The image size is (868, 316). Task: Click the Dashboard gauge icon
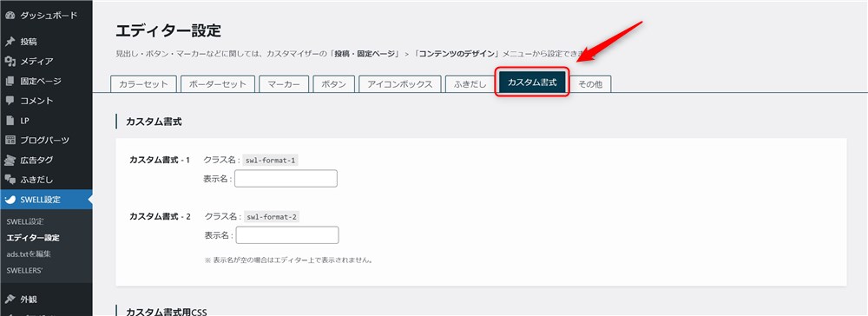tap(10, 16)
